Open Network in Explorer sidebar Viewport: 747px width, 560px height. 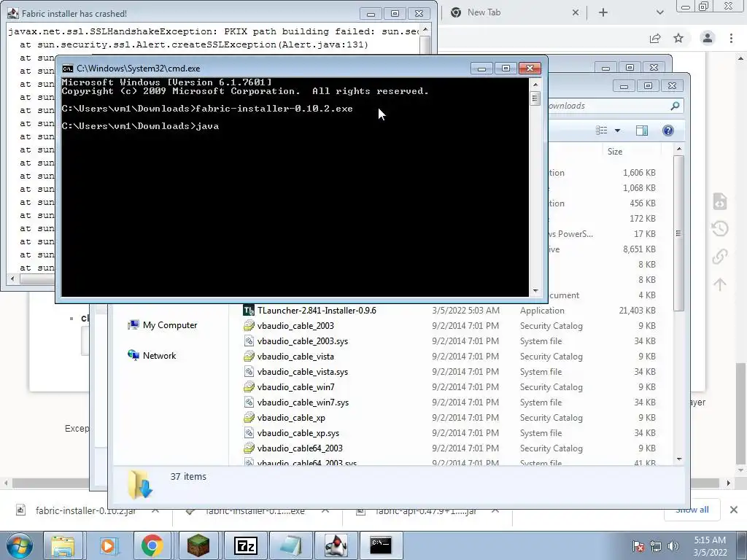pos(152,355)
